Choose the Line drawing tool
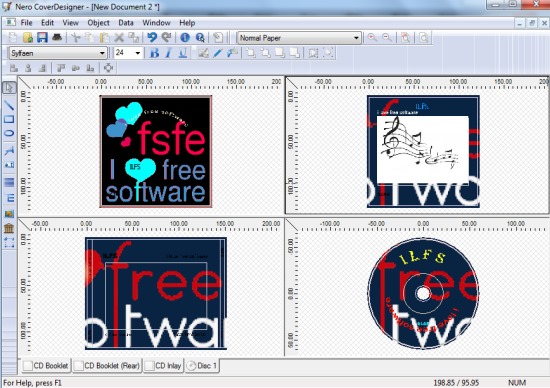The height and width of the screenshot is (388, 550). (x=9, y=105)
